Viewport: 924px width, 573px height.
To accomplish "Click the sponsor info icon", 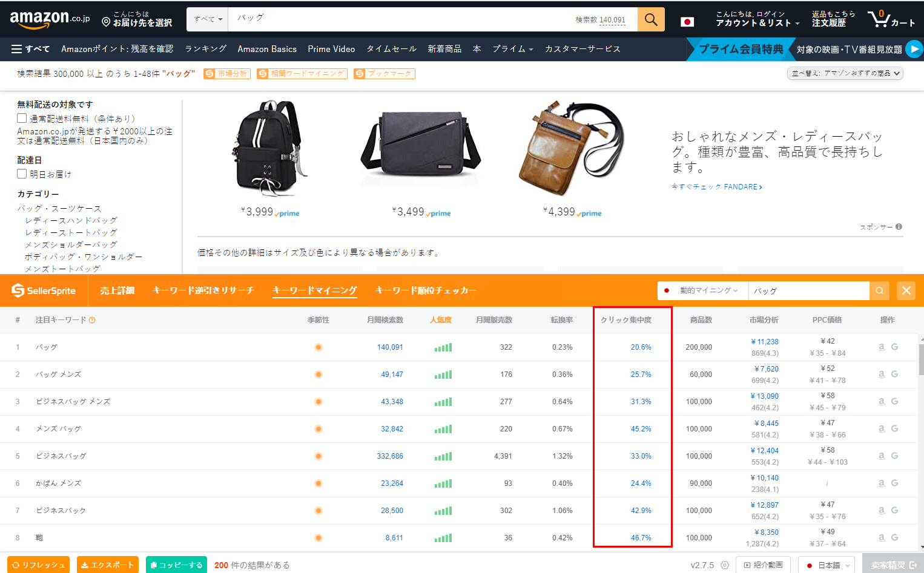I will point(899,227).
